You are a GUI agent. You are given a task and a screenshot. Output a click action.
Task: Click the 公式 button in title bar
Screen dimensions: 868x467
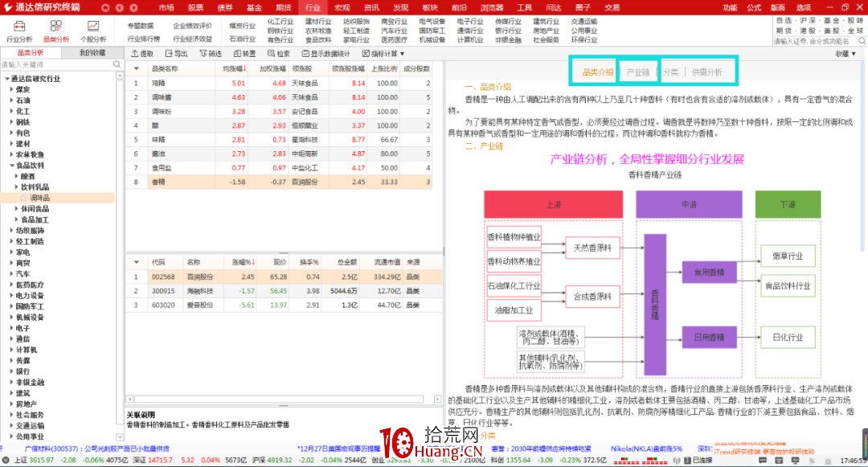(x=754, y=8)
